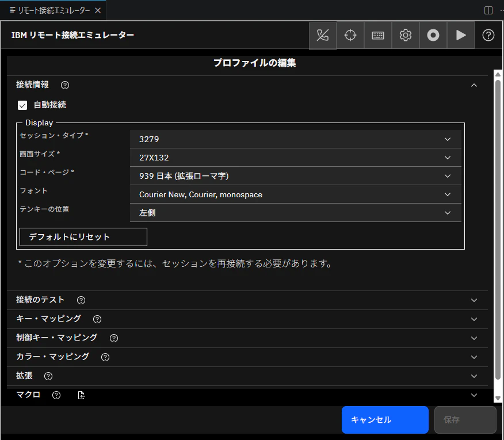Open the help question mark in toolbar
Viewport: 504px width, 440px height.
click(x=488, y=35)
